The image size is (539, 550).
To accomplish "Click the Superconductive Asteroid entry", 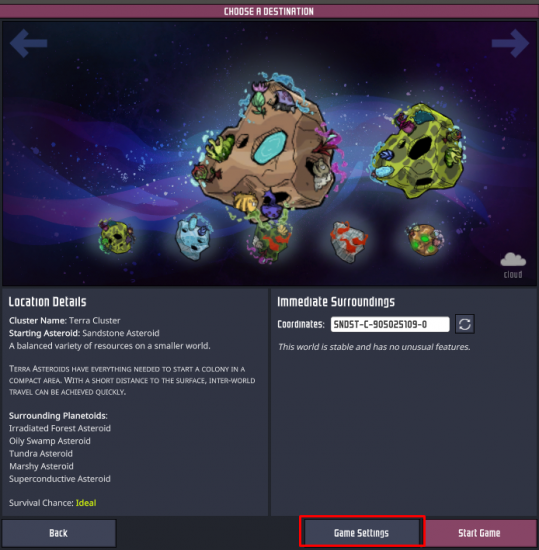I will pos(60,479).
